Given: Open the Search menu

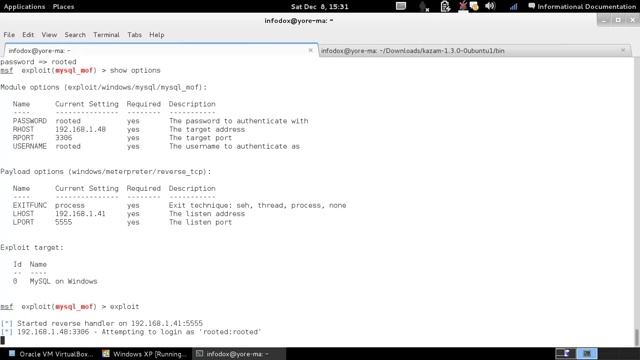Looking at the screenshot, I should click(75, 35).
